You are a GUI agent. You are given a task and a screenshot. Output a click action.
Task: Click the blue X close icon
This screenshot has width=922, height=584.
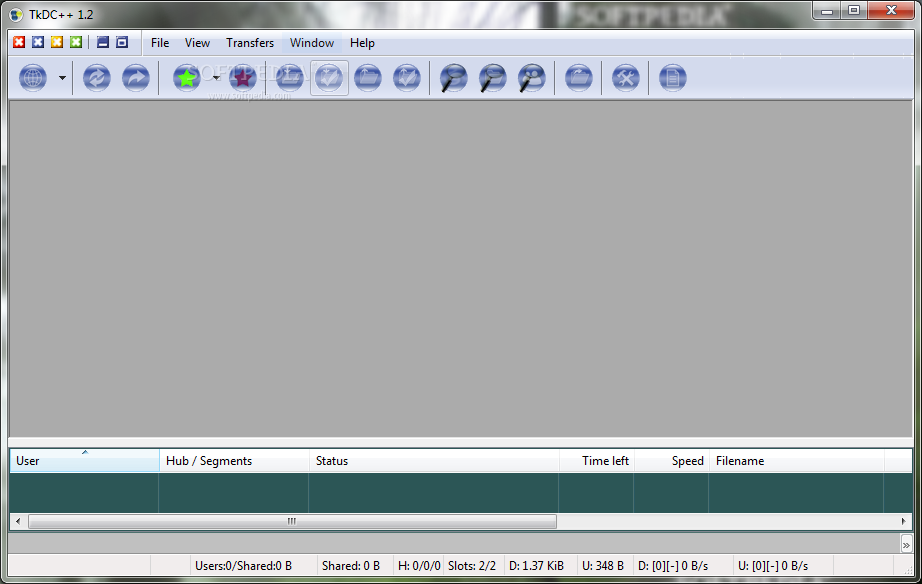pyautogui.click(x=38, y=42)
